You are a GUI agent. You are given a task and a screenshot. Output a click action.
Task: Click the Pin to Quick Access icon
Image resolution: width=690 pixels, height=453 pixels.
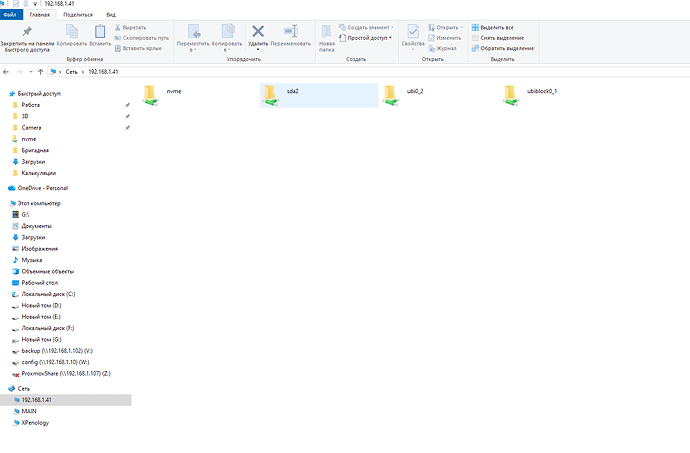(x=27, y=32)
